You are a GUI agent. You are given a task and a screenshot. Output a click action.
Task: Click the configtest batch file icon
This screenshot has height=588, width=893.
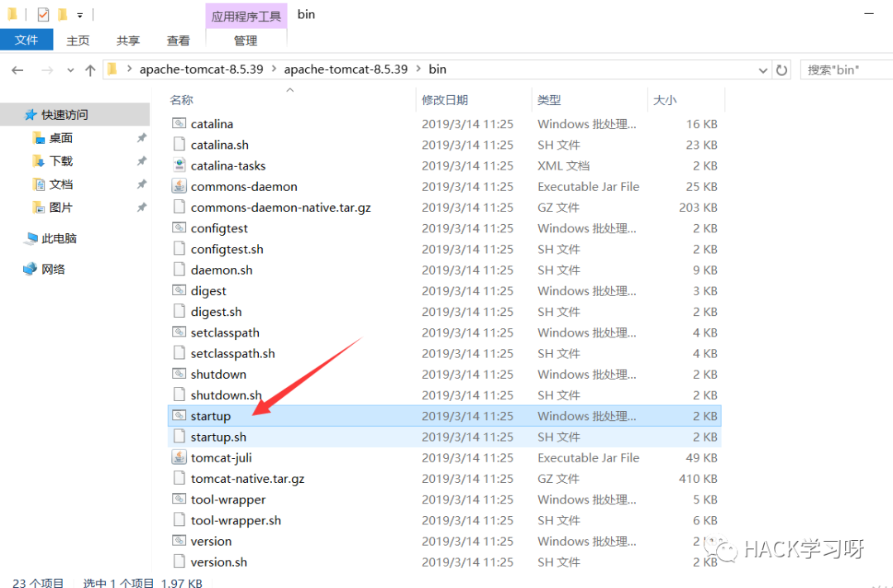pos(179,228)
